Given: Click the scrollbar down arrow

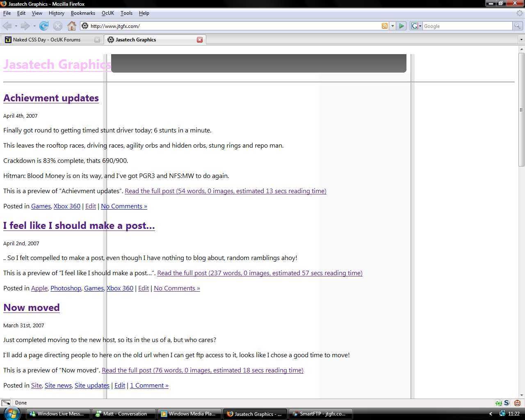Looking at the screenshot, I should [x=521, y=395].
